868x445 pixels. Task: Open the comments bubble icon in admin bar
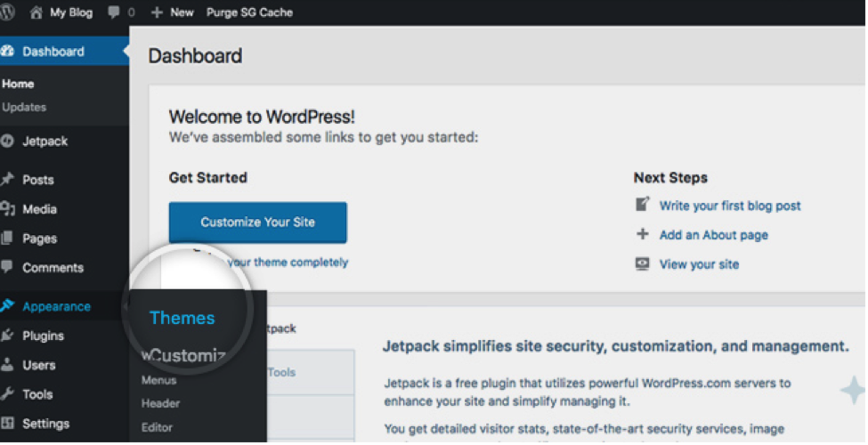click(x=114, y=12)
